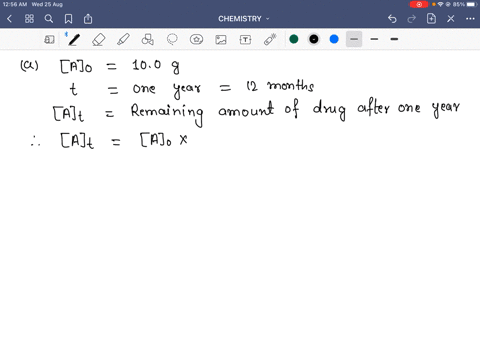Select the Shapes tool
The height and width of the screenshot is (360, 480).
(x=148, y=39)
